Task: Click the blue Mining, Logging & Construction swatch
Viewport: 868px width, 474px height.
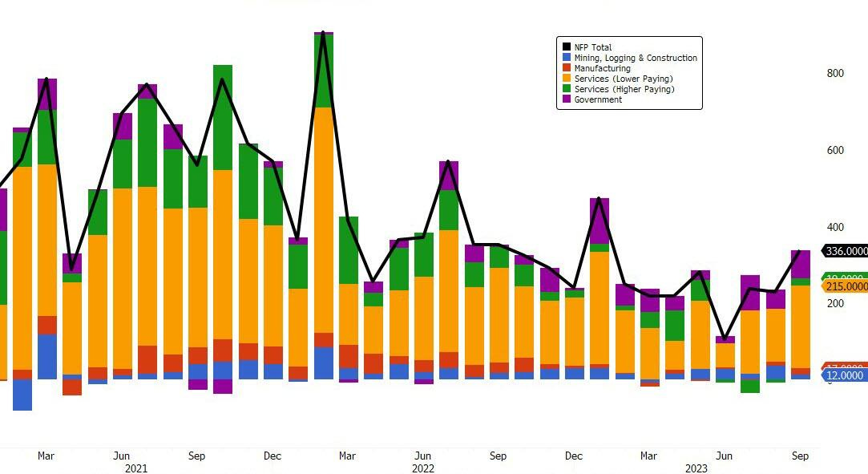Action: click(x=567, y=58)
